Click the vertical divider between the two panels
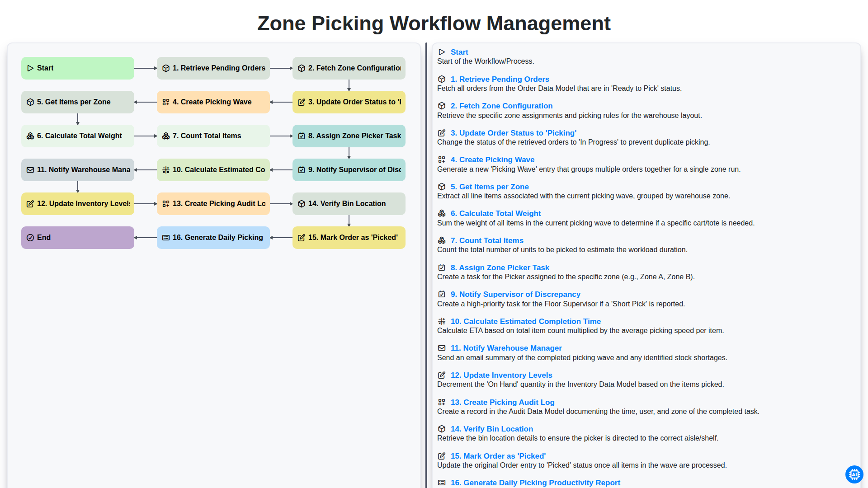 pyautogui.click(x=426, y=265)
